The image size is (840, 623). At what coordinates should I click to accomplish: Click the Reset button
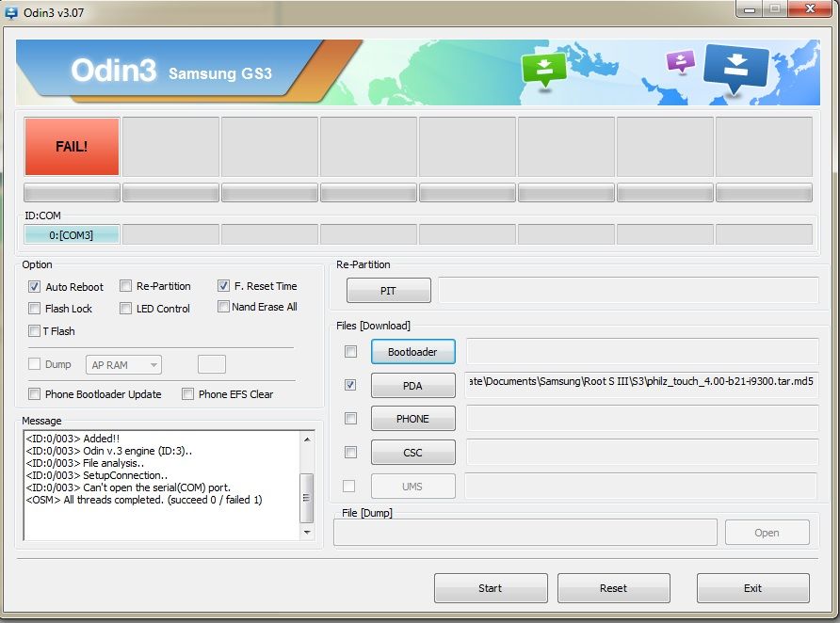coord(613,588)
